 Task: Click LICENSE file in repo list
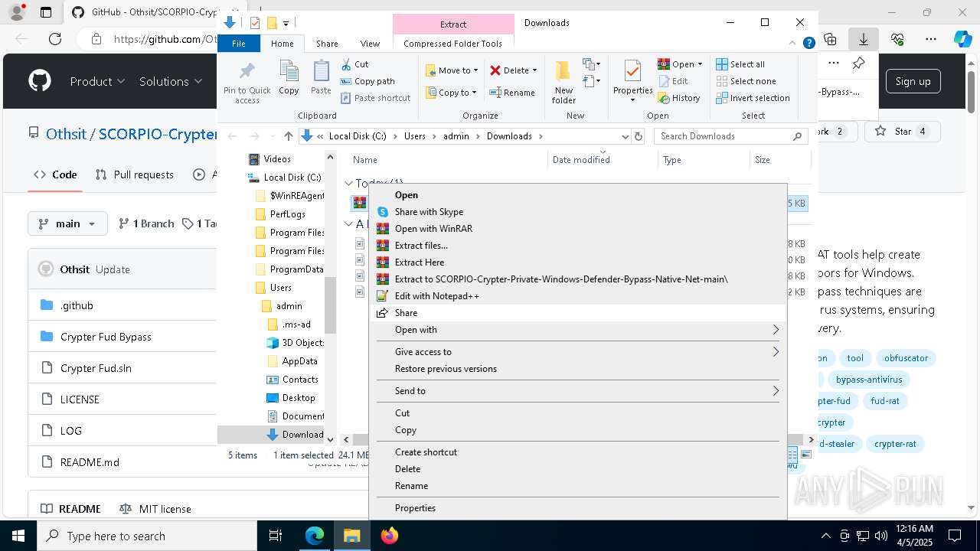80,399
